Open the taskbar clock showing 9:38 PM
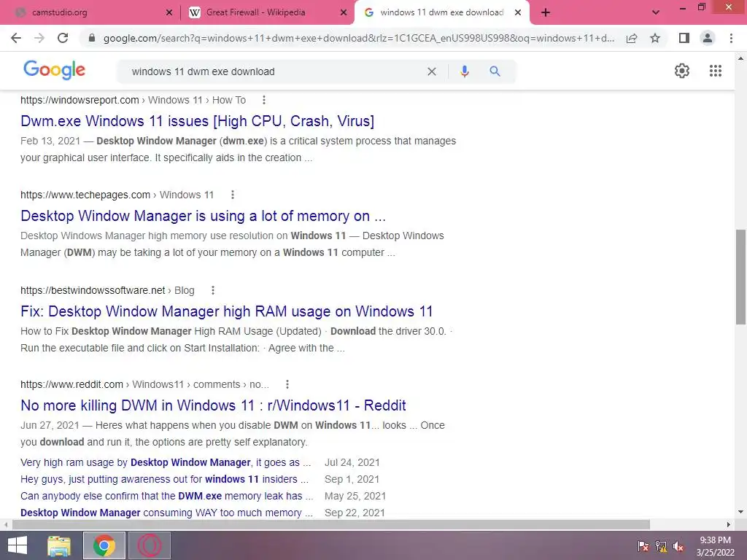This screenshot has height=560, width=747. (x=715, y=546)
